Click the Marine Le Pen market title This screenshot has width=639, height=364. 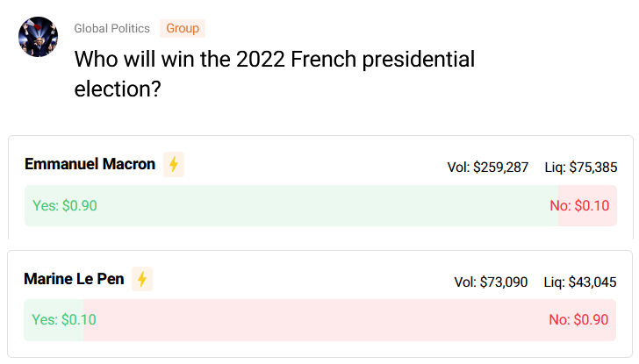pyautogui.click(x=74, y=279)
